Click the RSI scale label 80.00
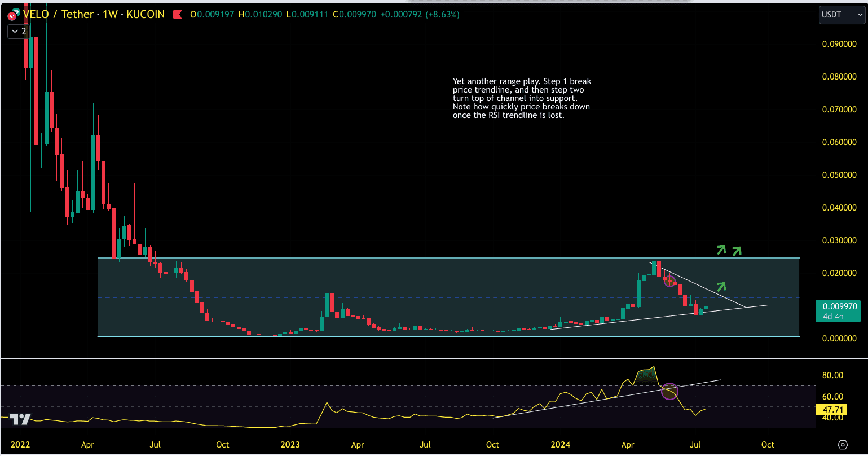868x456 pixels. [x=833, y=375]
